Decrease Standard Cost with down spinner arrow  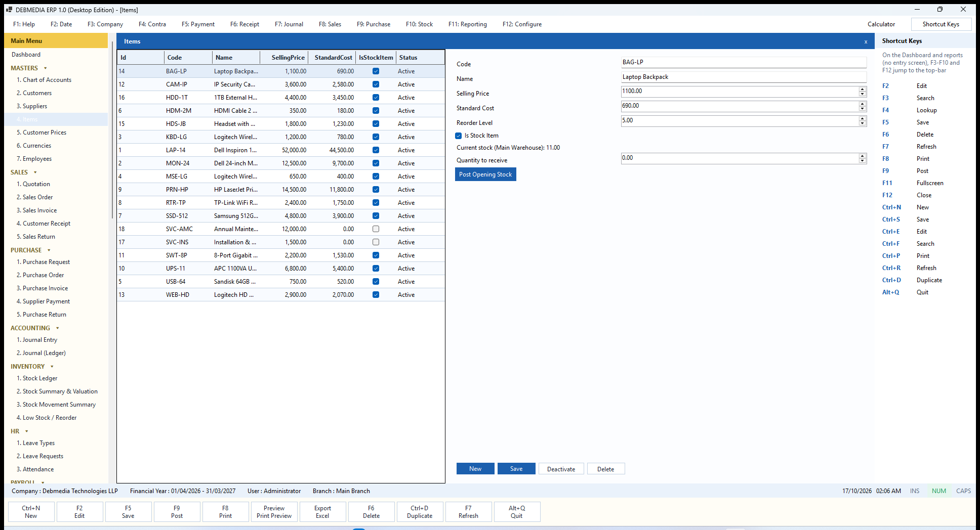coord(863,109)
